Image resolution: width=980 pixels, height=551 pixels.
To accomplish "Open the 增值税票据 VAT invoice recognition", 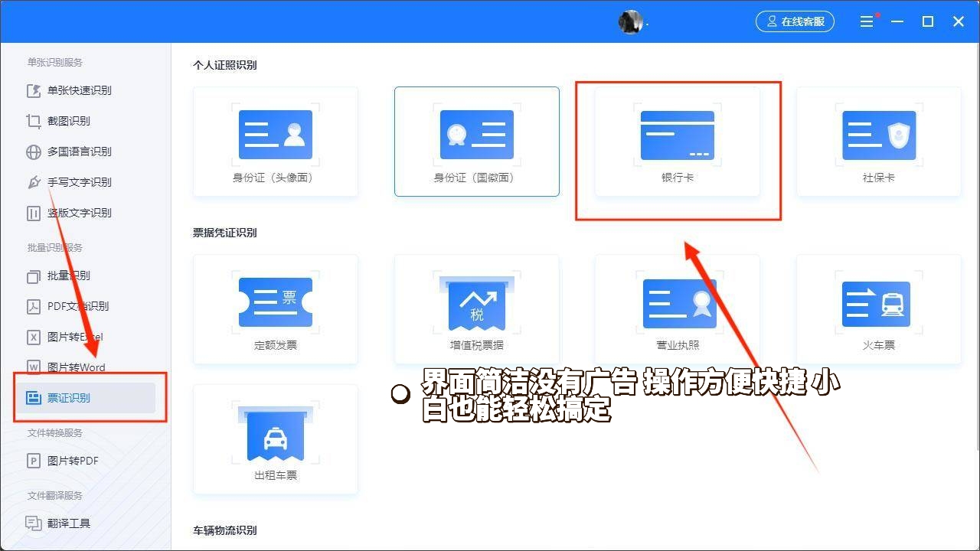I will tap(477, 308).
